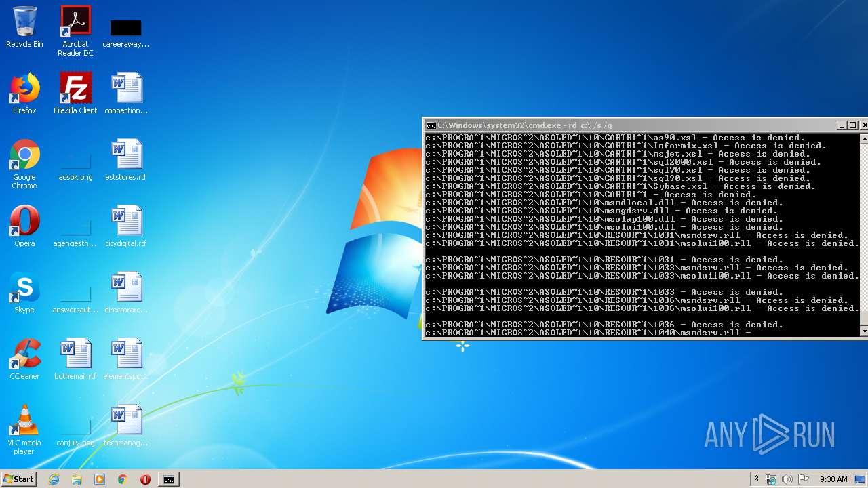Open the Google Chrome desktop shortcut

pyautogui.click(x=24, y=165)
